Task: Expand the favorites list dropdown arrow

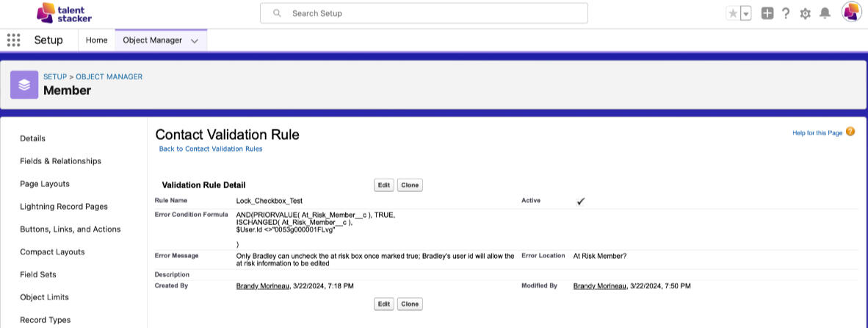Action: 746,13
